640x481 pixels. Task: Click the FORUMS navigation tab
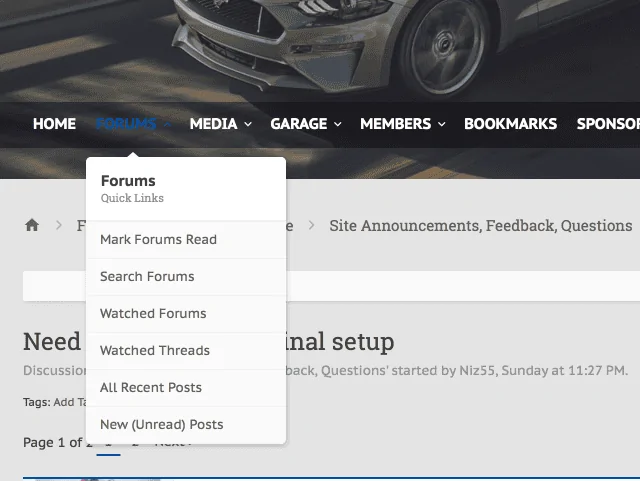pos(126,124)
